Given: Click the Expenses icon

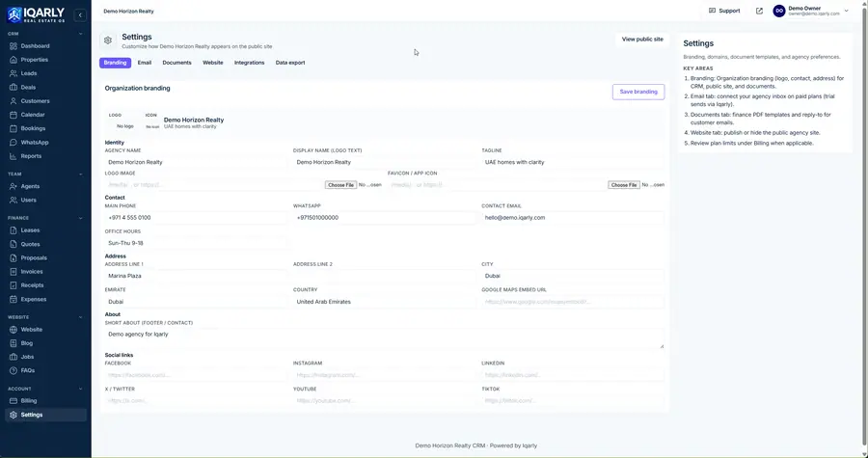Looking at the screenshot, I should 14,299.
